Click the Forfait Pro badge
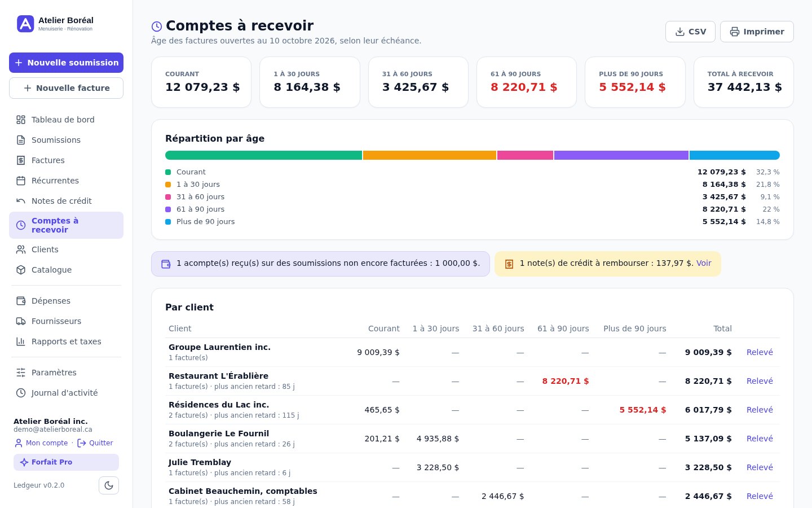812x508 pixels. 66,462
